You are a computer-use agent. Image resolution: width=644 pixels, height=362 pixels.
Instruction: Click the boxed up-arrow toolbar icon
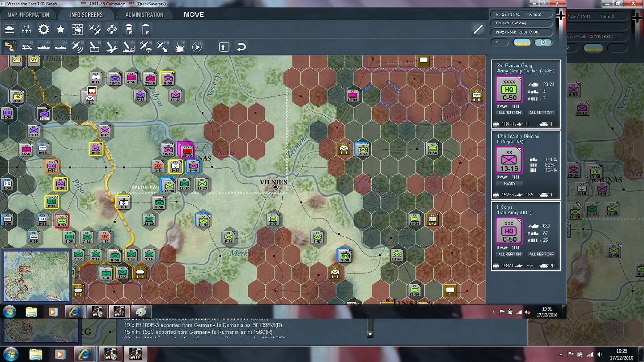[224, 46]
